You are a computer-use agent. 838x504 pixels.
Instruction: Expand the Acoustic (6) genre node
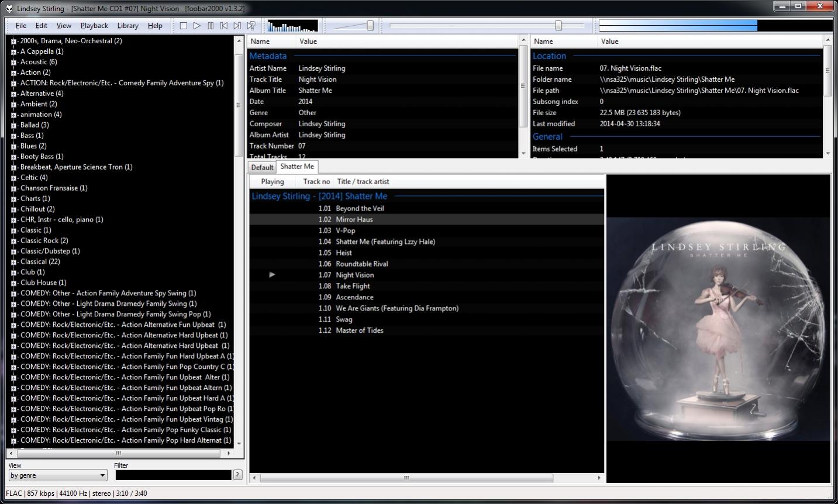13,63
